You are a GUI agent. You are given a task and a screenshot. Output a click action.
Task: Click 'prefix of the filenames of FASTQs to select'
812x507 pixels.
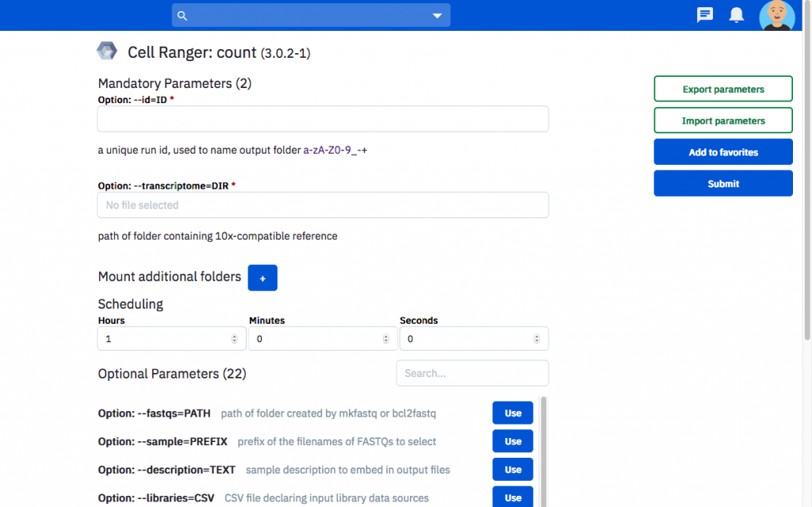(336, 442)
